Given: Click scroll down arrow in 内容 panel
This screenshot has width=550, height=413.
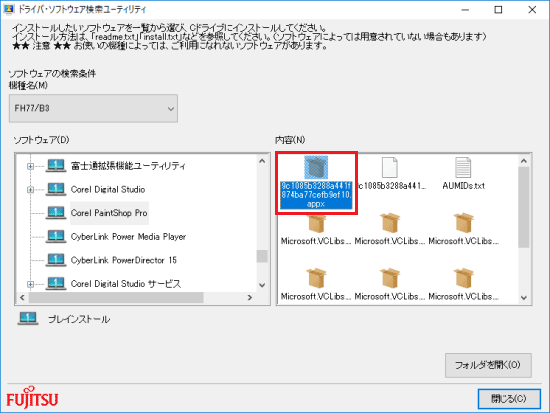Looking at the screenshot, I should pyautogui.click(x=524, y=298).
